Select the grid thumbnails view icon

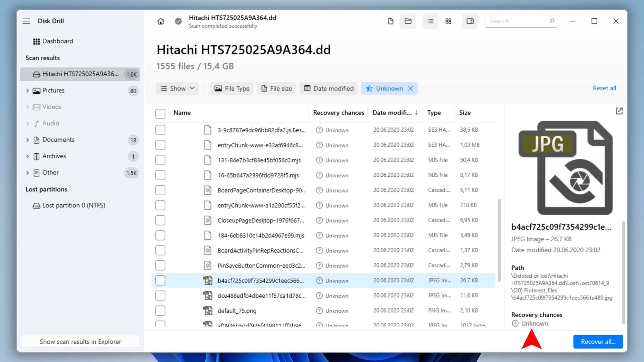click(448, 21)
